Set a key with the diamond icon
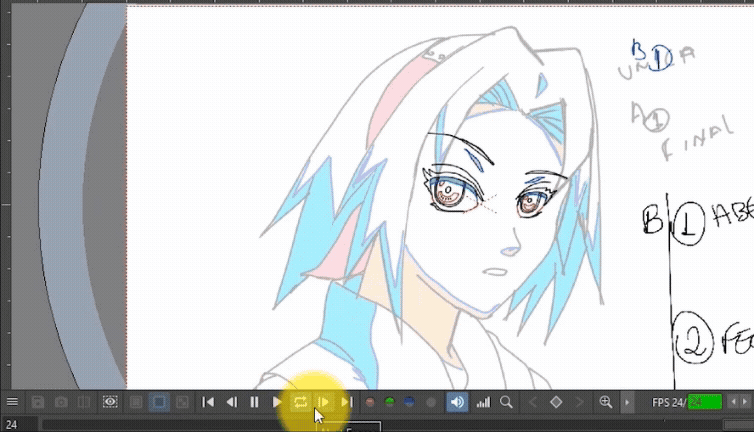Image resolution: width=754 pixels, height=432 pixels. point(556,402)
